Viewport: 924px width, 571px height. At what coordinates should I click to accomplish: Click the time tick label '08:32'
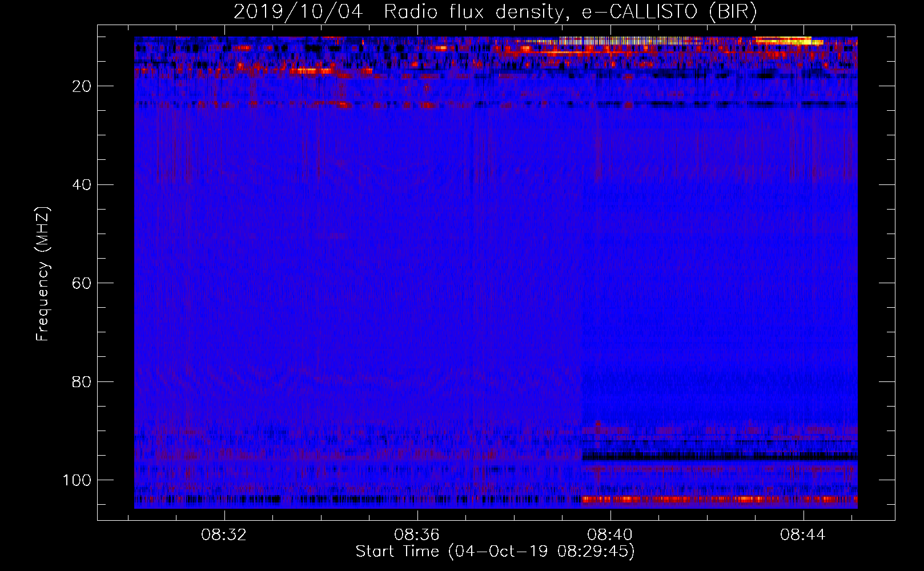pos(224,535)
